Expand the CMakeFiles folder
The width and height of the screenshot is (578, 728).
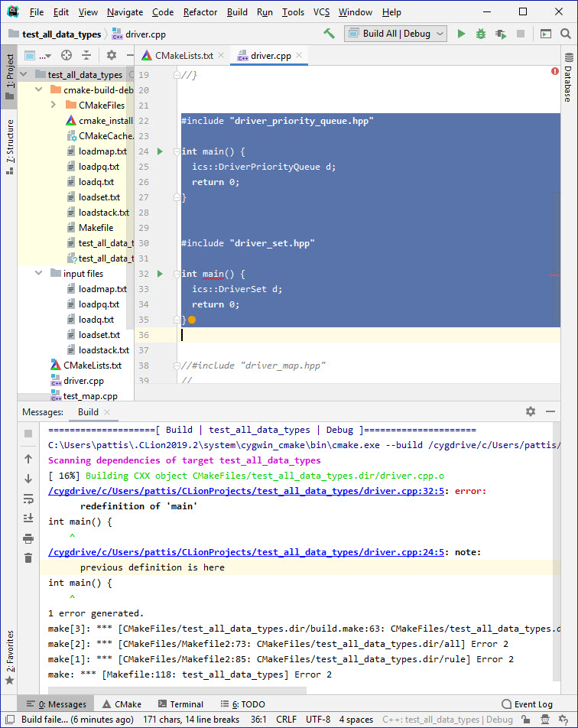click(x=54, y=105)
